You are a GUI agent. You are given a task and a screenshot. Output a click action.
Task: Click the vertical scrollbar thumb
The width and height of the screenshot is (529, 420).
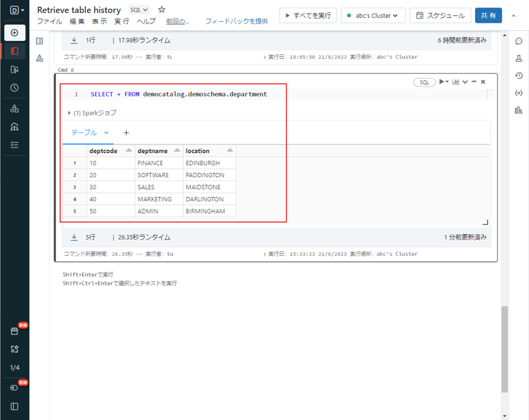coord(504,349)
